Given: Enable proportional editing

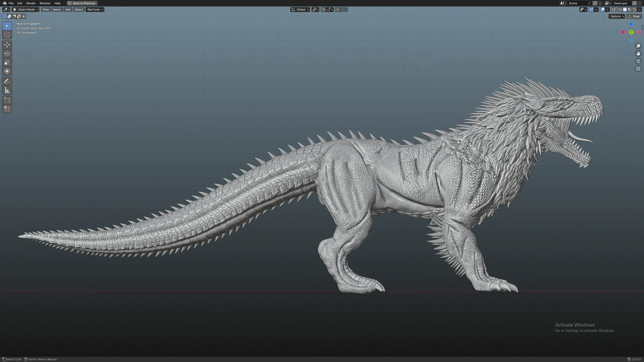Looking at the screenshot, I should 337,10.
